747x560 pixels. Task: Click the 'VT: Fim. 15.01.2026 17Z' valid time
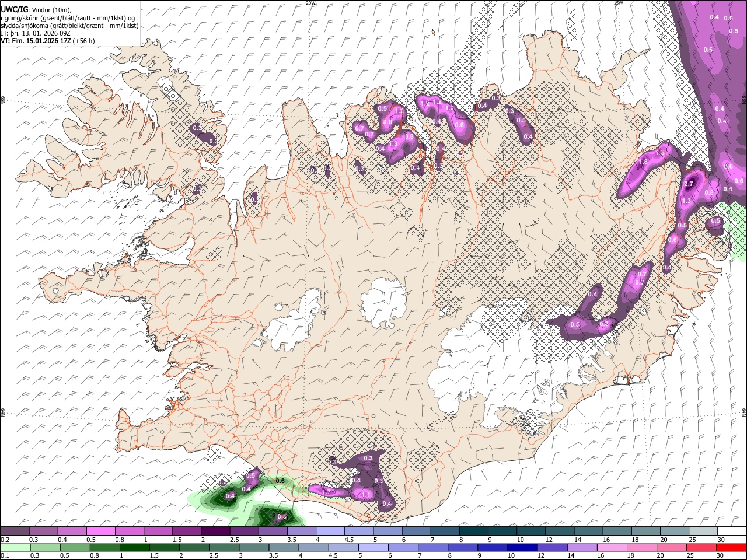coord(36,41)
